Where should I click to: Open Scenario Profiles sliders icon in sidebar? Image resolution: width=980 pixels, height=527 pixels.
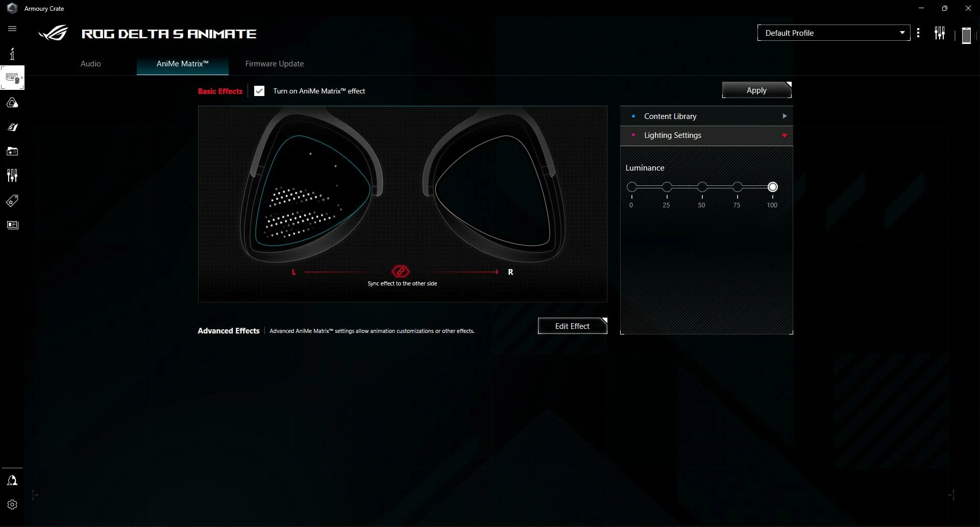click(x=12, y=176)
